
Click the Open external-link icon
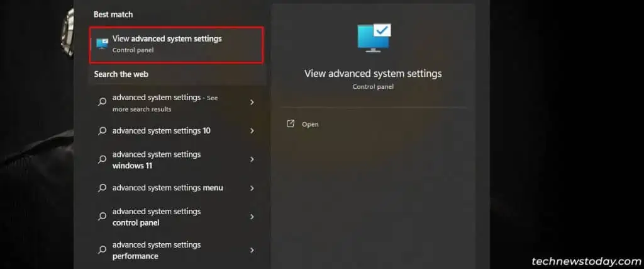[x=291, y=124]
